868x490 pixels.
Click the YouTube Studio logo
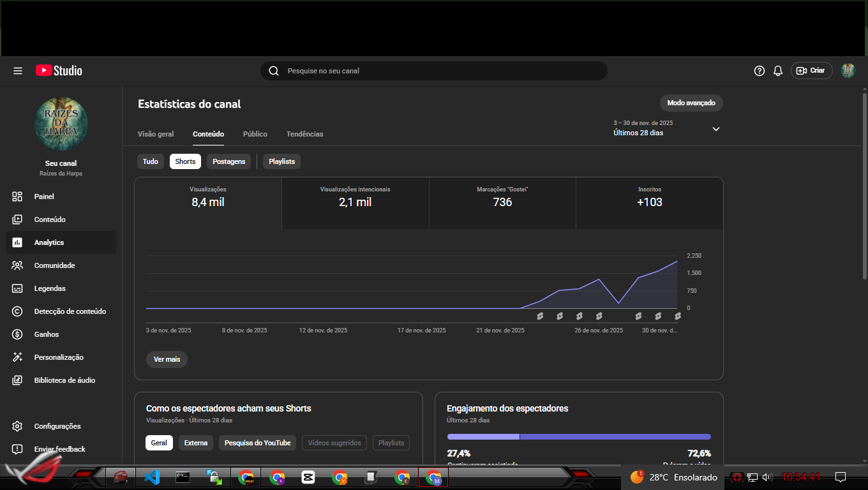point(59,71)
